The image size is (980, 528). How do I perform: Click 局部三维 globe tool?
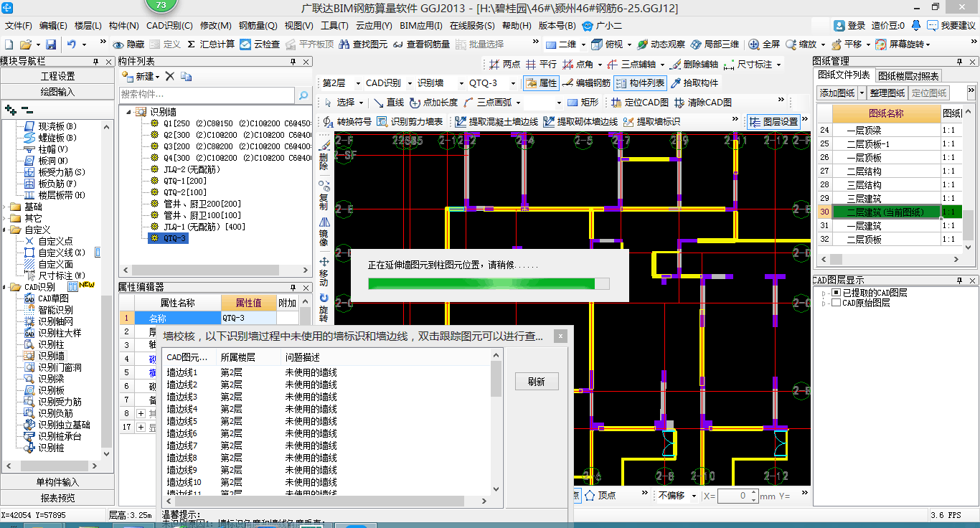[x=714, y=44]
